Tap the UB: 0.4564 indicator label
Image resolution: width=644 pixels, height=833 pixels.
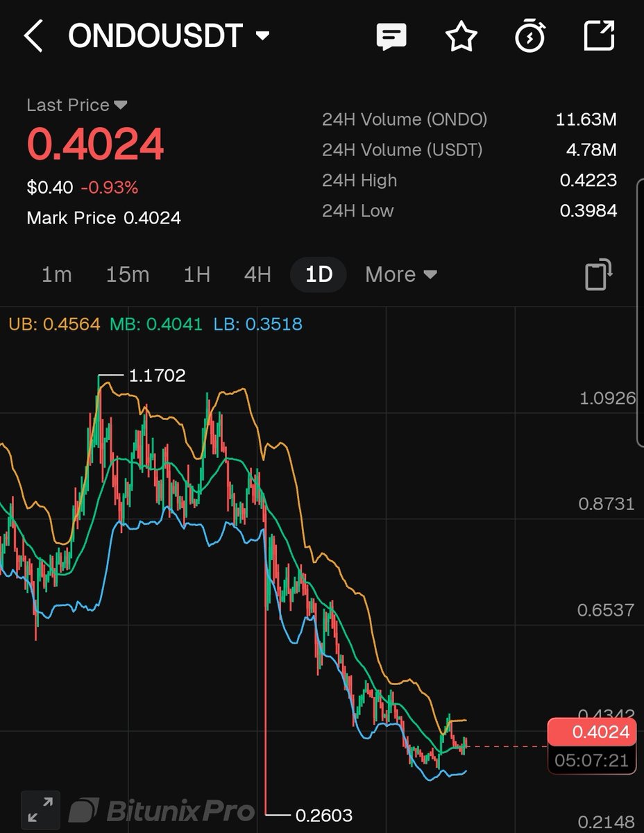(x=54, y=324)
